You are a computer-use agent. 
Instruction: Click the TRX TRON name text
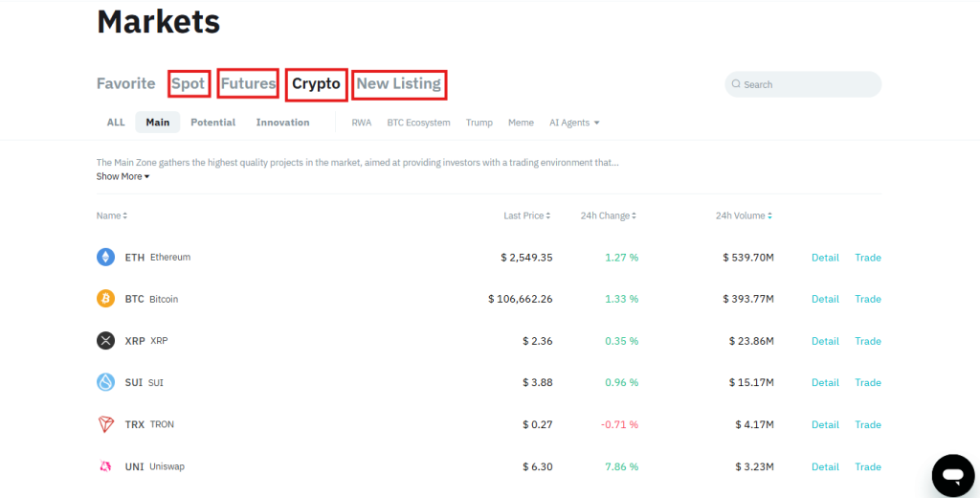[149, 424]
